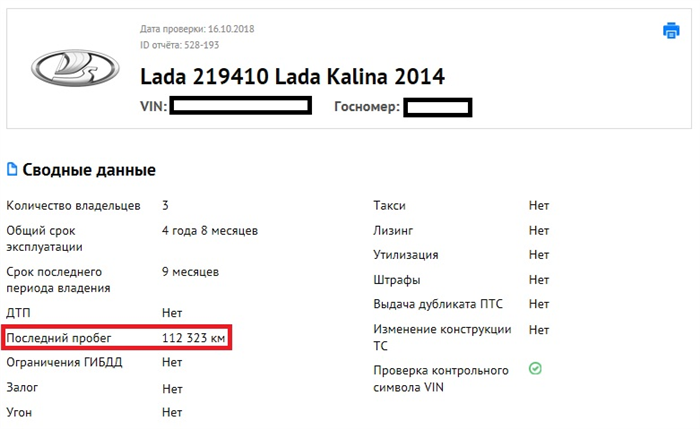This screenshot has height=429, width=700.
Task: Click the Нет value for Ограничения ГИБДД
Action: pyautogui.click(x=172, y=362)
